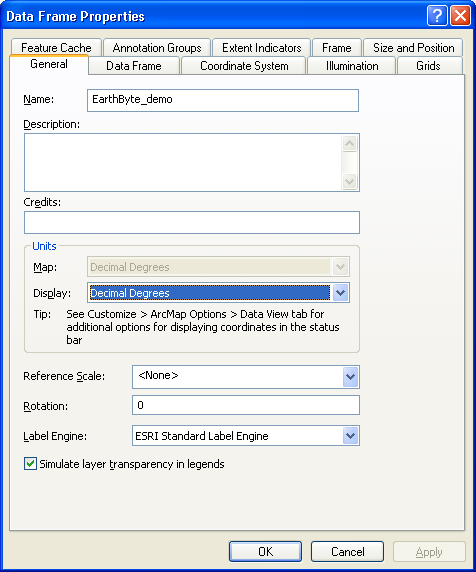476x572 pixels.
Task: Close the Data Frame Properties dialog
Action: [x=460, y=16]
